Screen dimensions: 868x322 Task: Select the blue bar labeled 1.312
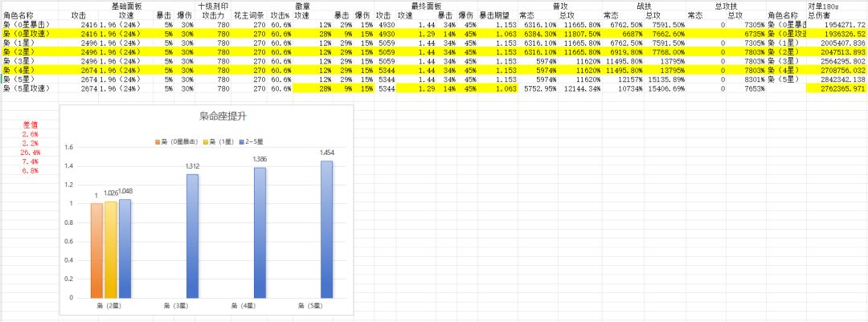pyautogui.click(x=192, y=236)
